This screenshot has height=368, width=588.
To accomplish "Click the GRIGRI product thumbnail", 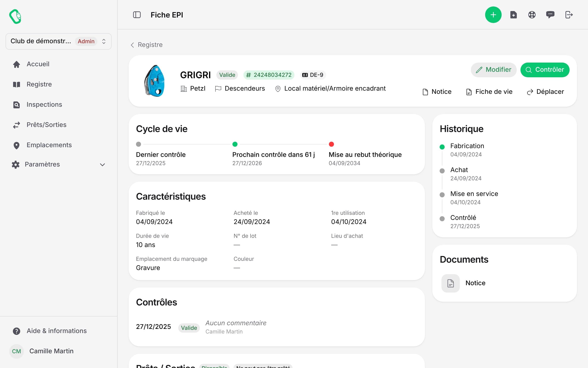I will 155,81.
